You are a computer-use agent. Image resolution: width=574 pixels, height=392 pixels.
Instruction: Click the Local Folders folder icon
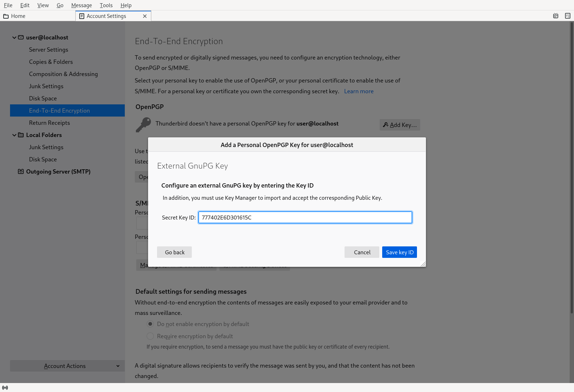coord(21,135)
